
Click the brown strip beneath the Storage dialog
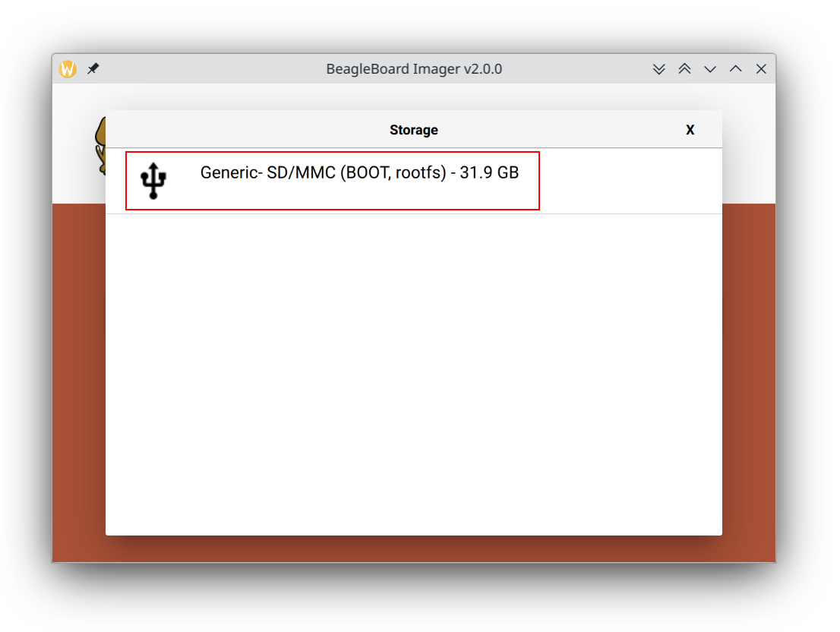(413, 548)
